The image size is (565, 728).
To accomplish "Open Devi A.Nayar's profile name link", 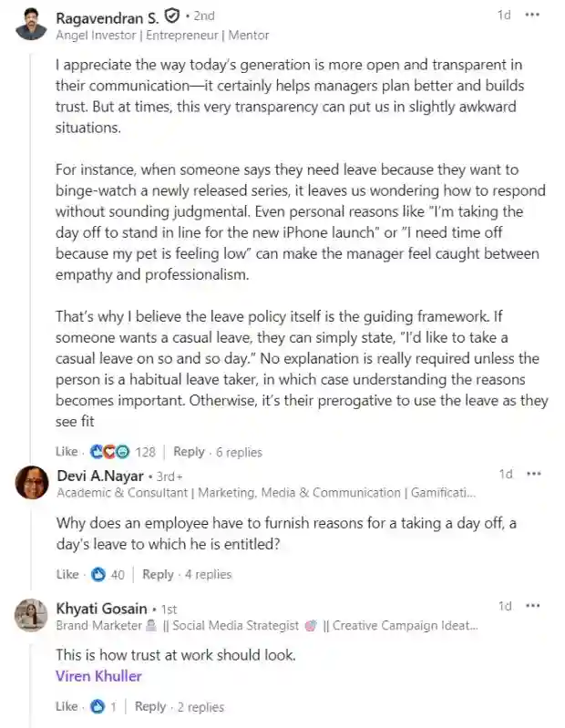I will point(99,476).
